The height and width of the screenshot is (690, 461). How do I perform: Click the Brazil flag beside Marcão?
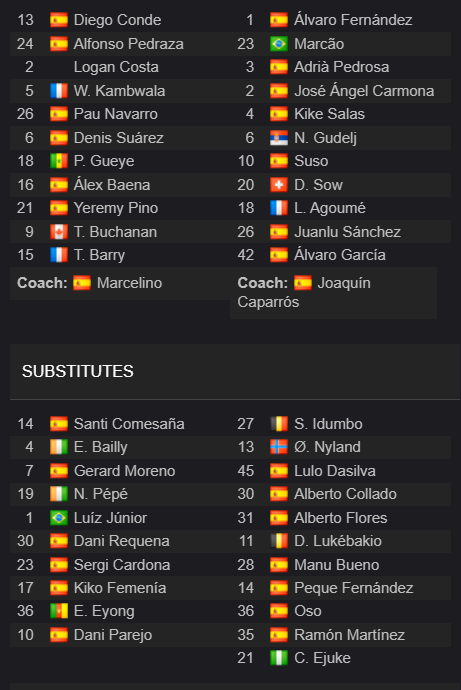coord(279,44)
